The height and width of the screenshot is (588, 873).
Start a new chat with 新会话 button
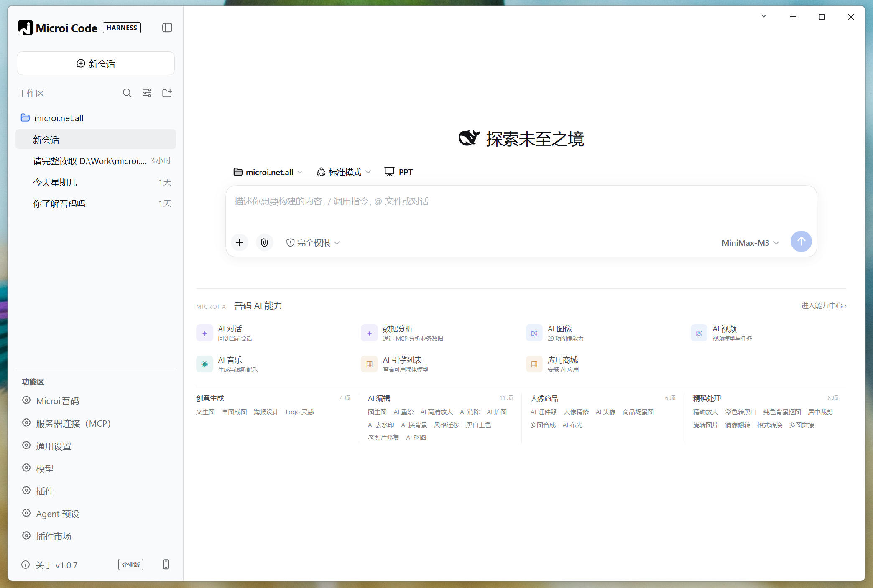coord(96,64)
